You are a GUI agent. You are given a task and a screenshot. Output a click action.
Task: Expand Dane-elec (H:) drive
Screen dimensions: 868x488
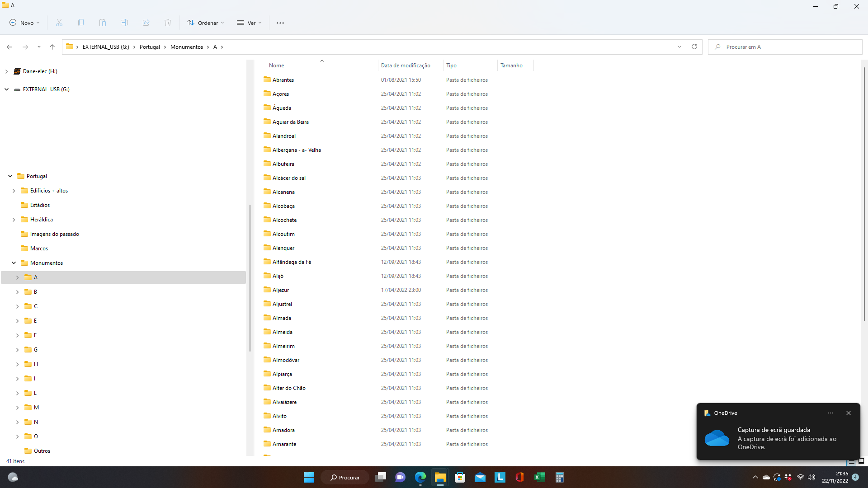(6, 71)
